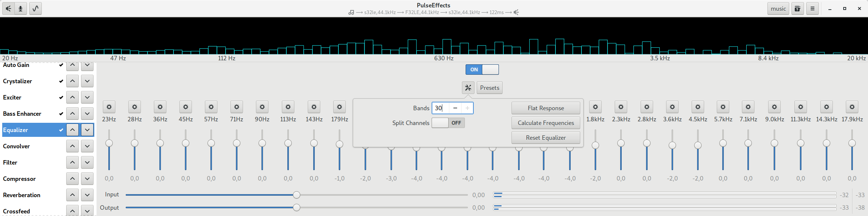Open the hamburger application menu
This screenshot has height=216, width=868.
(x=813, y=9)
